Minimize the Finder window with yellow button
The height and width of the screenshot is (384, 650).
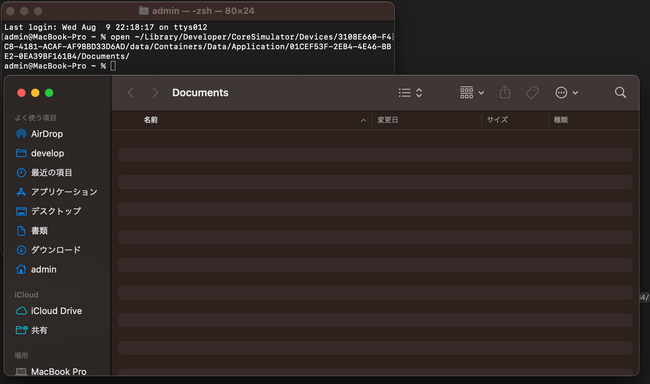35,93
